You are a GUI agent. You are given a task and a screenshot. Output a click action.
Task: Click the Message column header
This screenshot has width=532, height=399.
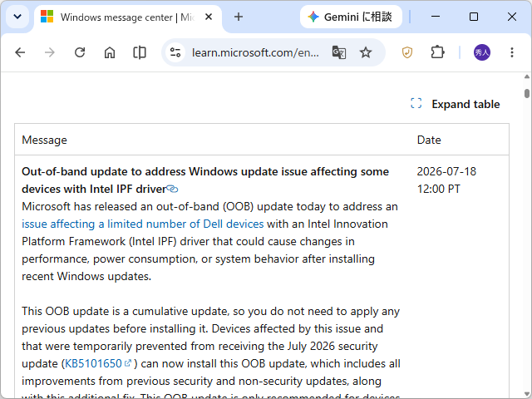click(44, 140)
